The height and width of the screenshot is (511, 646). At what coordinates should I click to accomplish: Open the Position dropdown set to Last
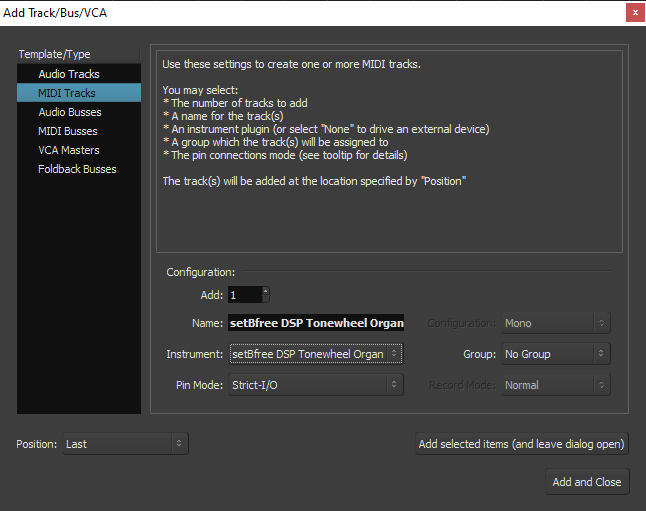tap(126, 444)
